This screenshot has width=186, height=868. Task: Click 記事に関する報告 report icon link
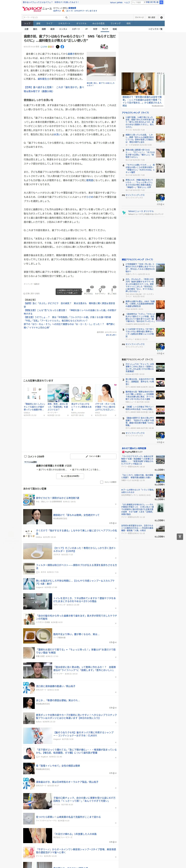click(31, 294)
